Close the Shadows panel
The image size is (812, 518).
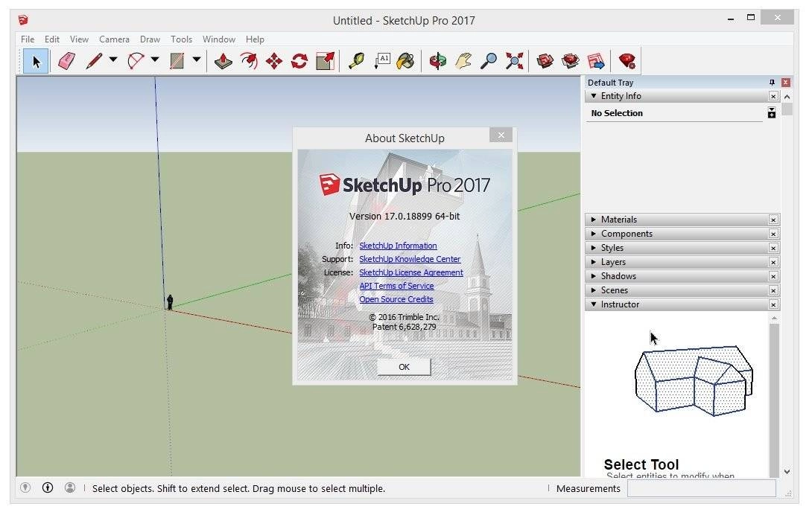click(773, 276)
